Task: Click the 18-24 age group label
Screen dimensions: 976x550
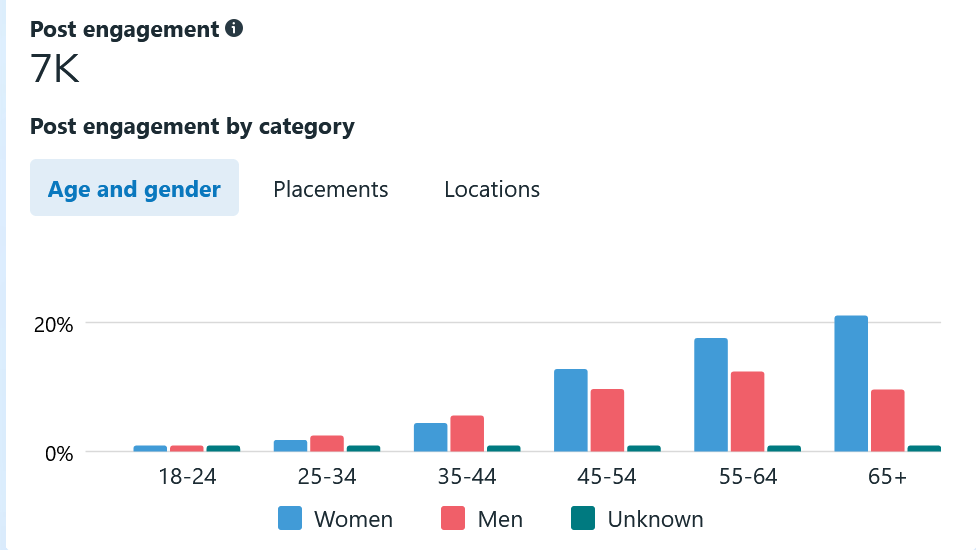Action: (187, 477)
